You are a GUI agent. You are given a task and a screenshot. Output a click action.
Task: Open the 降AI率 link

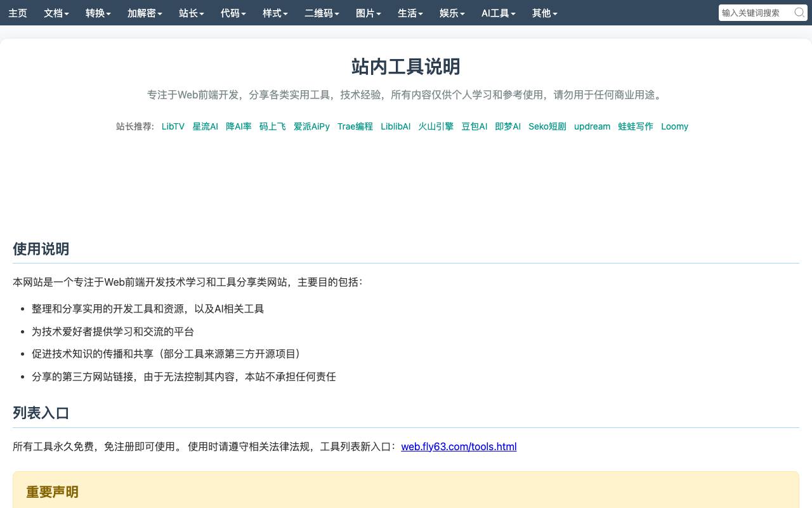coord(239,126)
